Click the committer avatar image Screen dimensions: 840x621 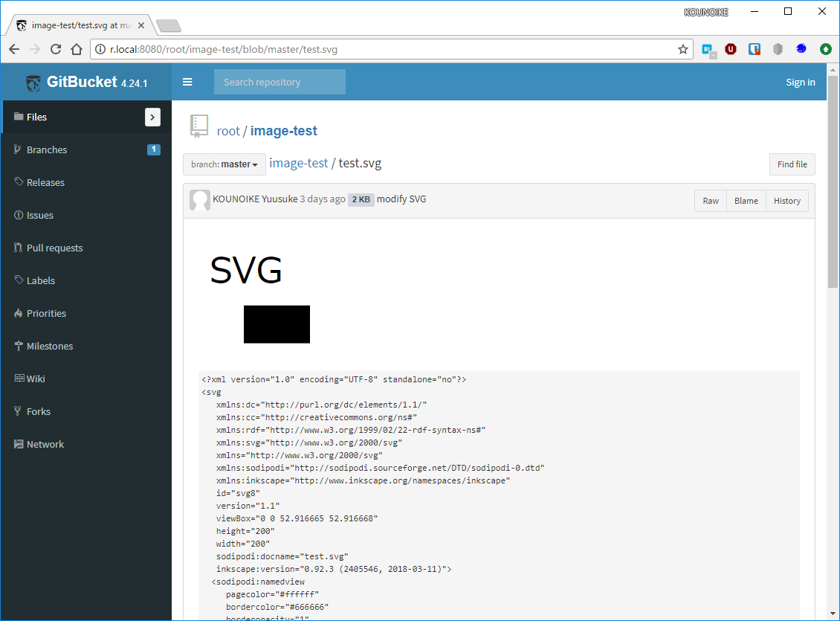tap(200, 200)
